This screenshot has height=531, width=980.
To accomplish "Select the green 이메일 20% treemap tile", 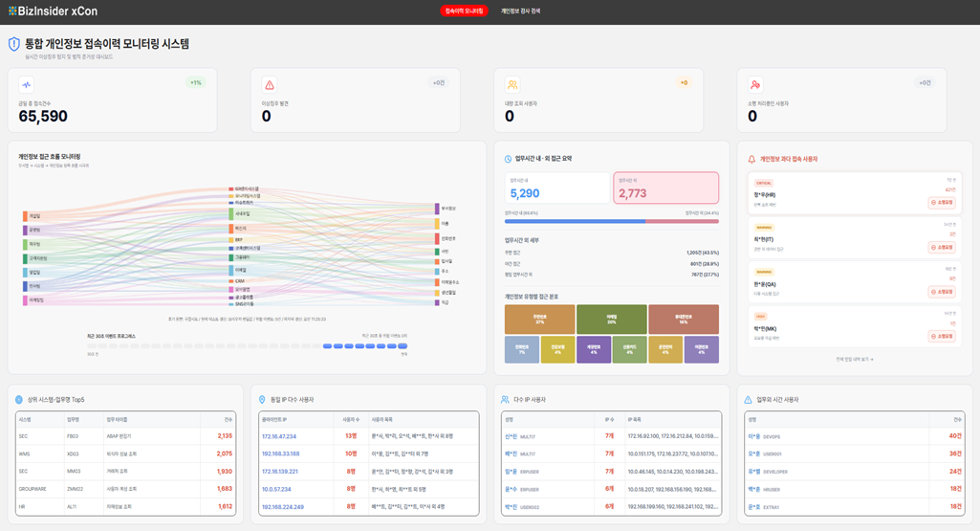I will coord(611,319).
